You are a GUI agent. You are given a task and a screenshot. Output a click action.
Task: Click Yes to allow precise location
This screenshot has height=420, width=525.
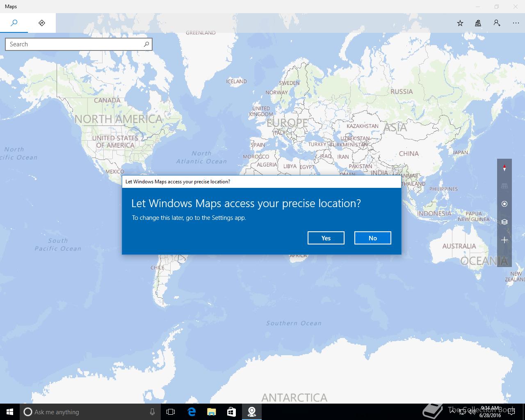coord(326,238)
